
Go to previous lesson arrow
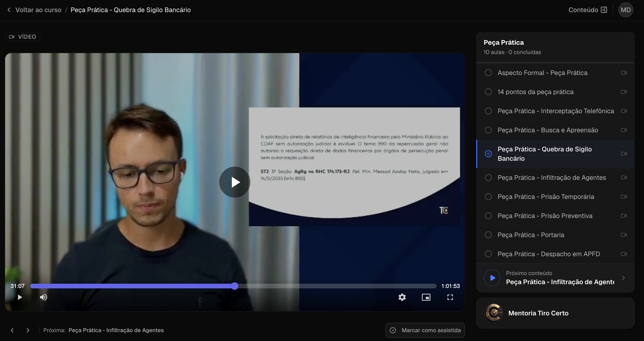12,330
